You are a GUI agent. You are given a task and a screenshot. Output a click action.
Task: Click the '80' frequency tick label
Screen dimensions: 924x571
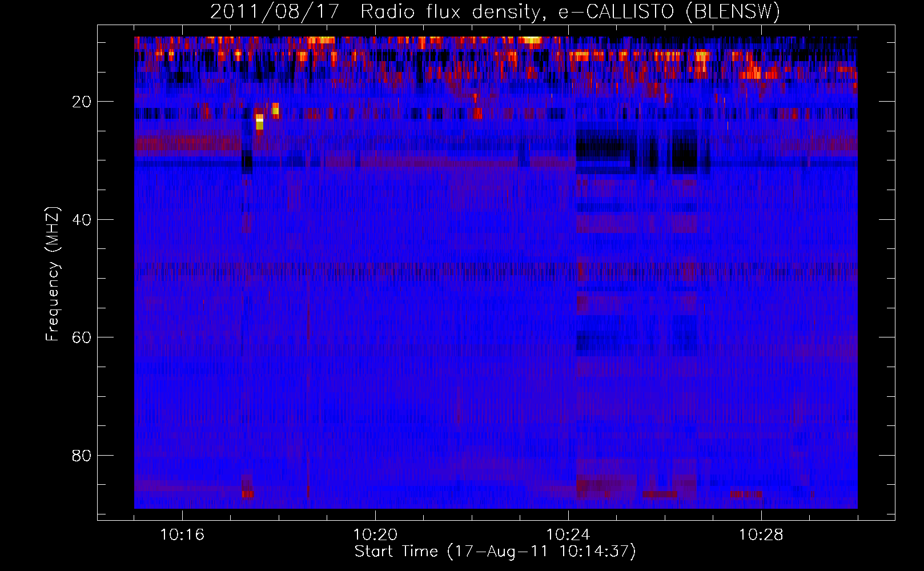coord(82,456)
